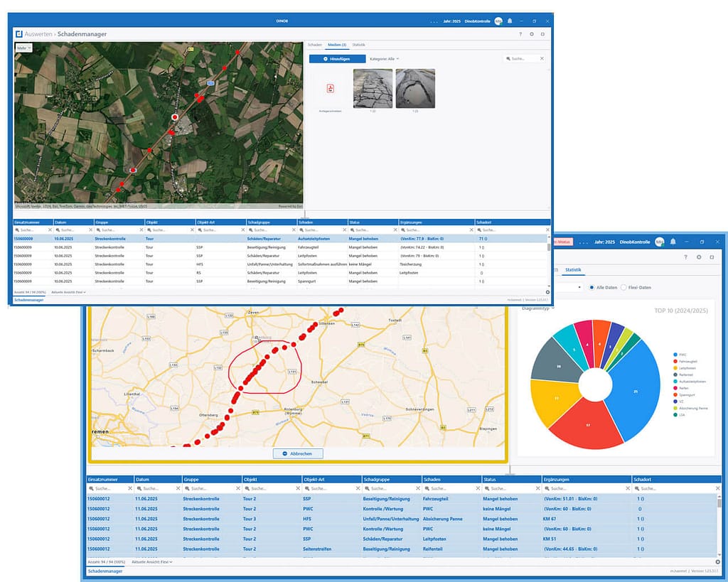This screenshot has width=728, height=582.
Task: Open the Kategorie: Alle dropdown
Action: tap(385, 59)
